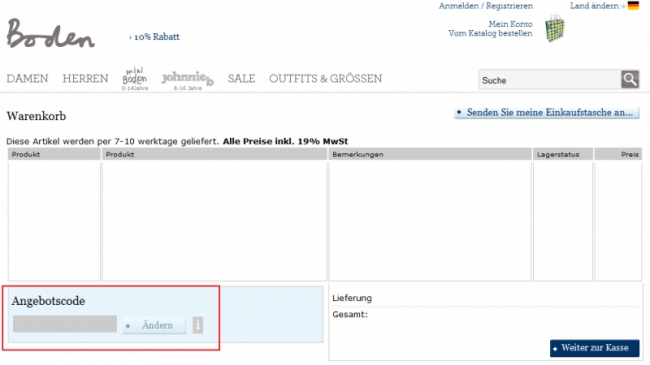
Task: Click 'Alle Preise inkl. 19% MwSt' text
Action: [285, 141]
